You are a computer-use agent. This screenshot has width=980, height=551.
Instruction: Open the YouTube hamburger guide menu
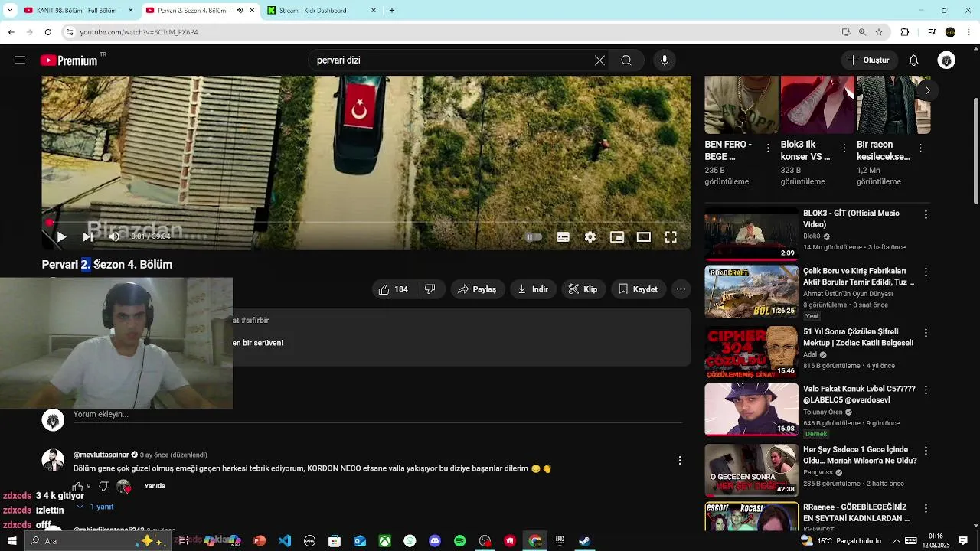(x=20, y=60)
